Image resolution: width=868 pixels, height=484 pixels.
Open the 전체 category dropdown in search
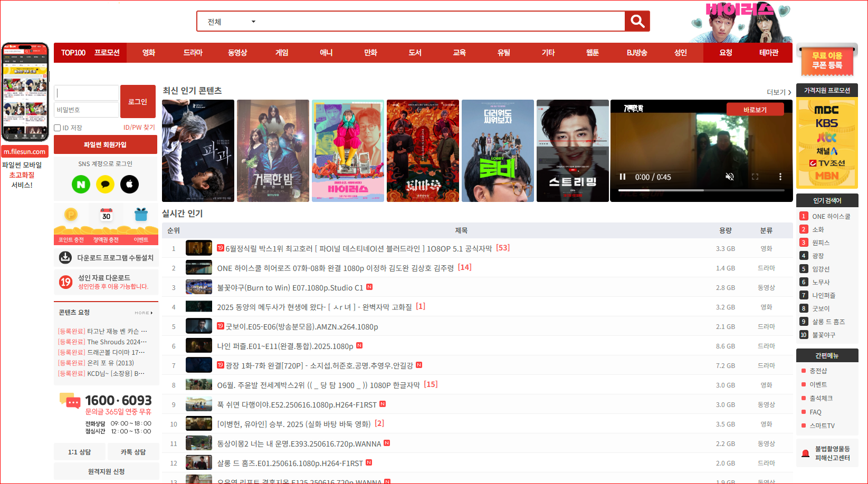coord(231,22)
